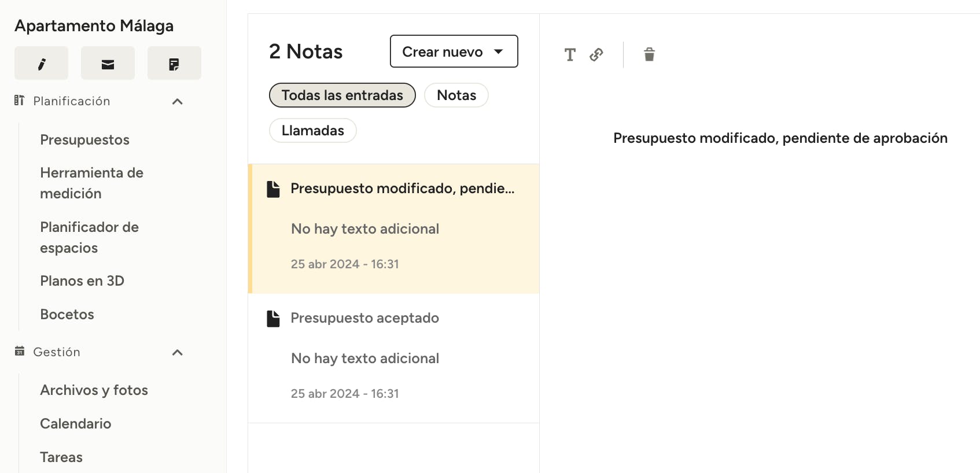Viewport: 980px width, 473px height.
Task: Open the Presupuesto aceptado note
Action: pyautogui.click(x=393, y=358)
